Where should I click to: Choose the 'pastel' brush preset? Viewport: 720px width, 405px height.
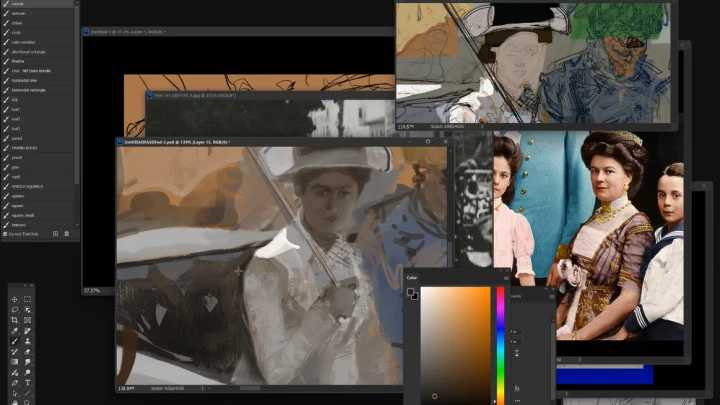38,138
